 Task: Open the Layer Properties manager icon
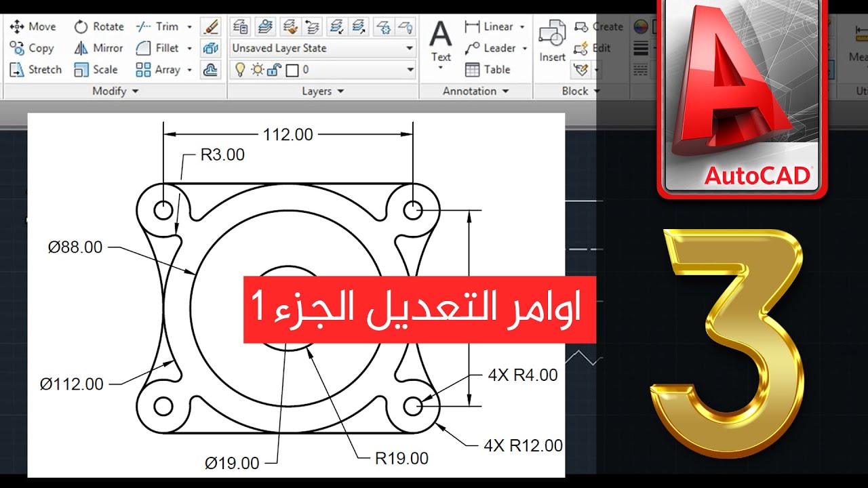click(240, 26)
